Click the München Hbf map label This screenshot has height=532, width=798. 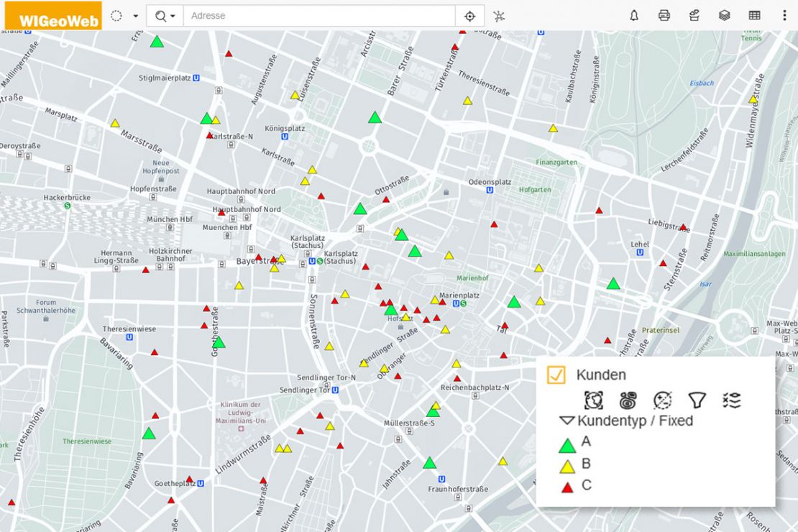coord(170,219)
